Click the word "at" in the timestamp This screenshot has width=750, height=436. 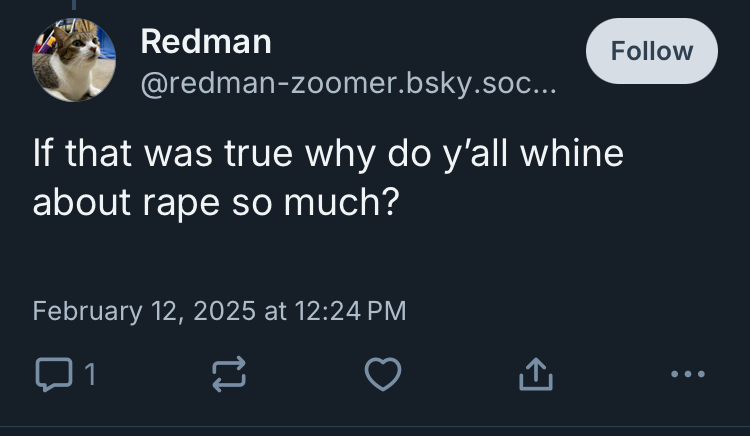(277, 311)
